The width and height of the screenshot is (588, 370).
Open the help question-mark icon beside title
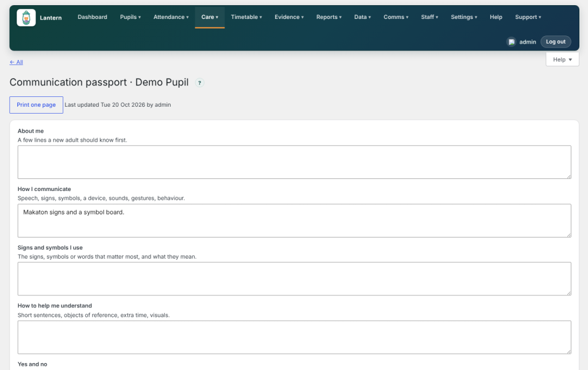click(199, 83)
